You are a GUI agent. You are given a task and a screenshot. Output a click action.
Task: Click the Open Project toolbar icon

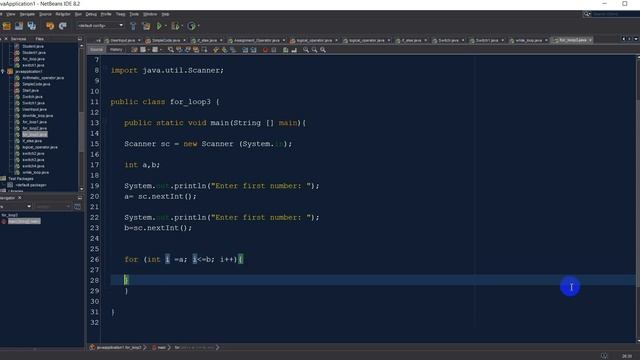[19, 26]
